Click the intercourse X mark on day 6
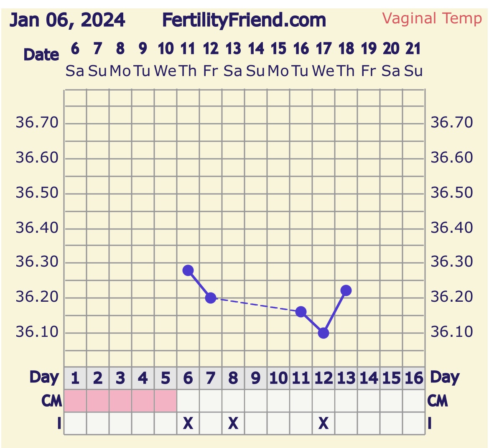Viewport: 489px width, 448px height. point(188,424)
